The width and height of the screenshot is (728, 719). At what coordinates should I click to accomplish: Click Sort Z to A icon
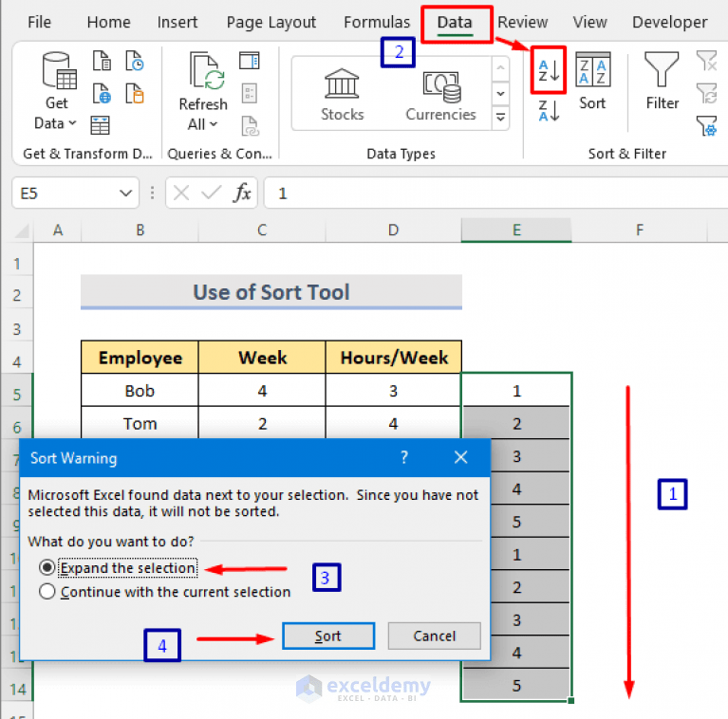point(549,111)
